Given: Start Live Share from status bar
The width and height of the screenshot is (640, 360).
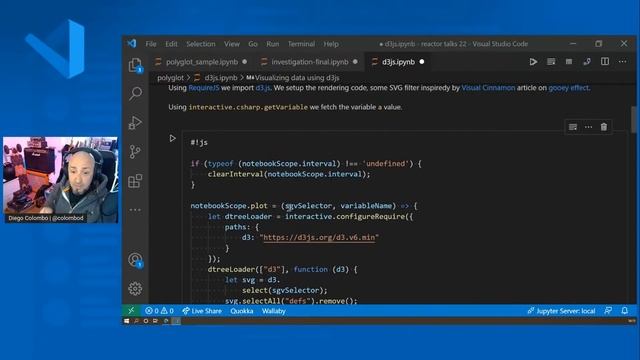Looking at the screenshot, I should (202, 311).
